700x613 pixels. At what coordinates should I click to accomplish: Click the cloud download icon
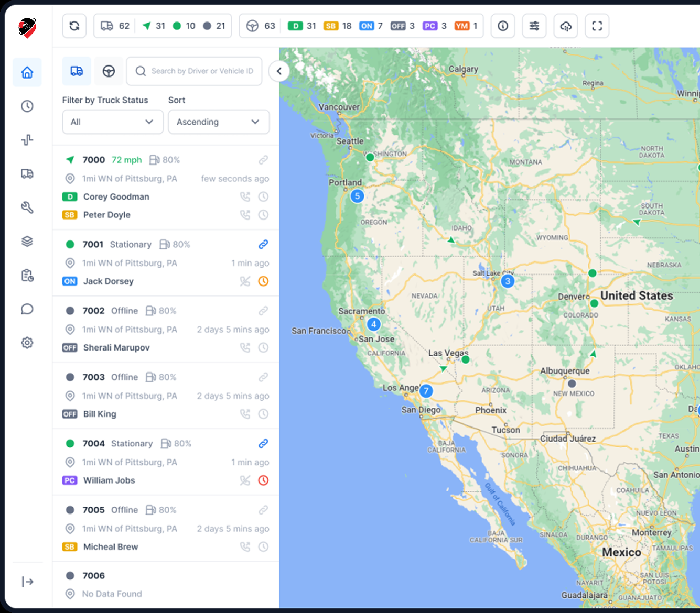[566, 26]
